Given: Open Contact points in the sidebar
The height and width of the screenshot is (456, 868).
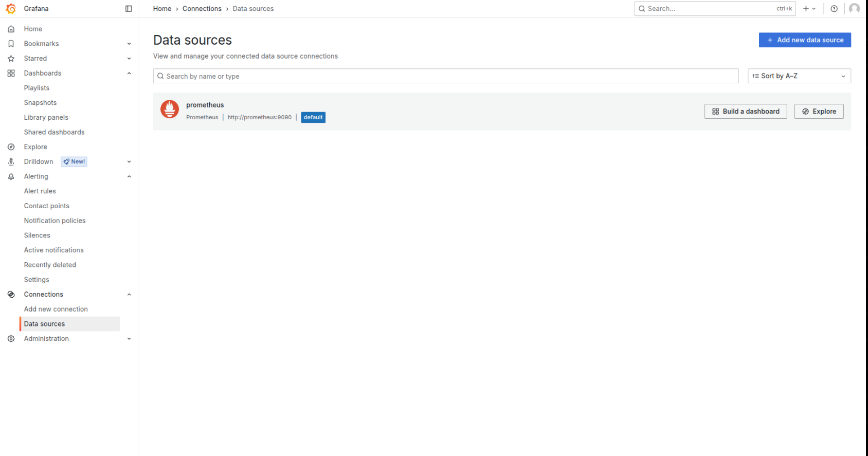Looking at the screenshot, I should coord(46,206).
